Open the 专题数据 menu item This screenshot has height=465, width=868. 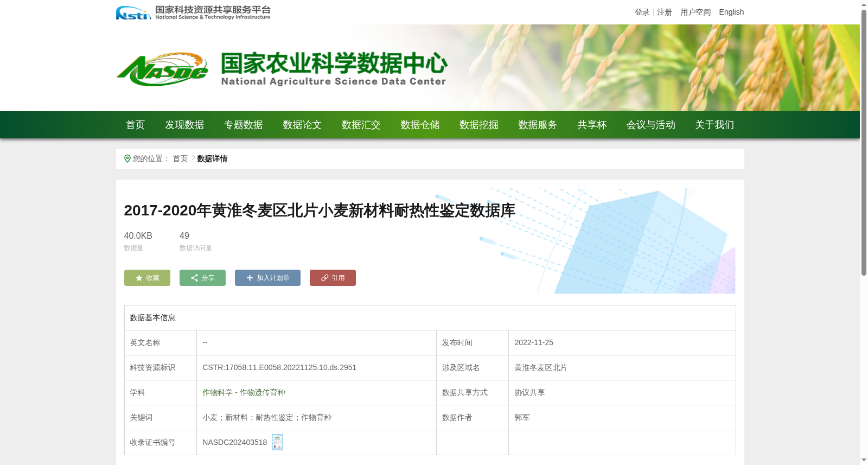coord(244,125)
